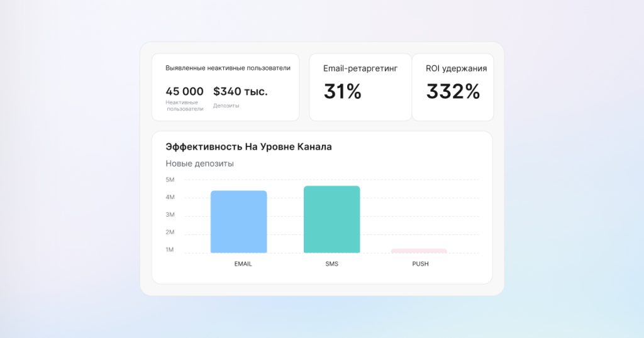Select the SMS axis label
Viewport: 644px width, 338px height.
coord(331,264)
